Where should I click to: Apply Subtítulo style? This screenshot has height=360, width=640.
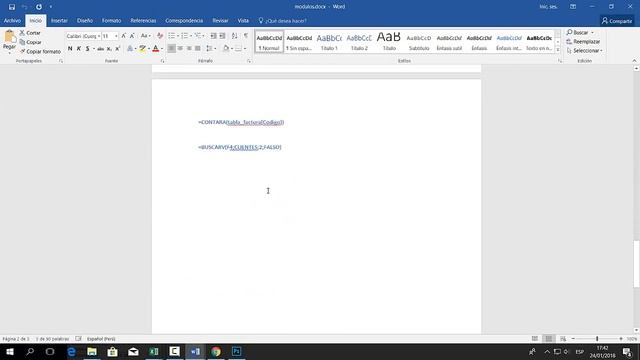(419, 41)
